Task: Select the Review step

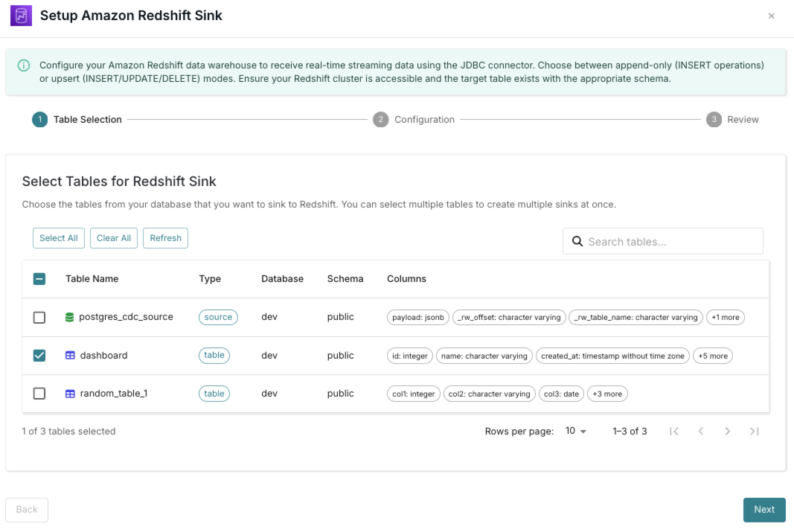Action: [732, 120]
